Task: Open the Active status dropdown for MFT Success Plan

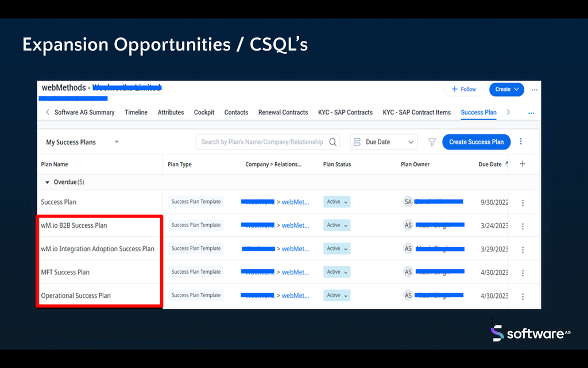Action: (x=336, y=272)
